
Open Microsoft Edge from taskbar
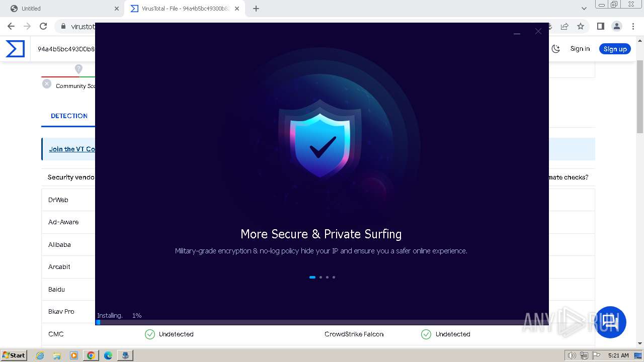(108, 355)
